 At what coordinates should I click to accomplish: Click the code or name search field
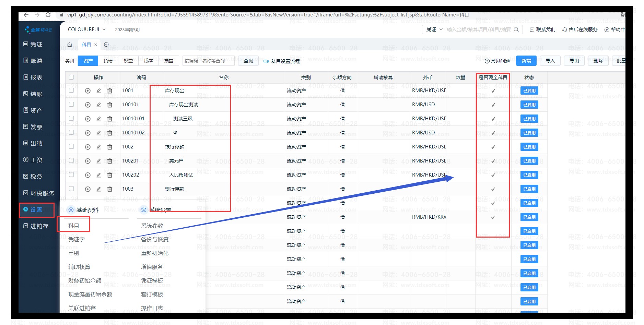208,61
